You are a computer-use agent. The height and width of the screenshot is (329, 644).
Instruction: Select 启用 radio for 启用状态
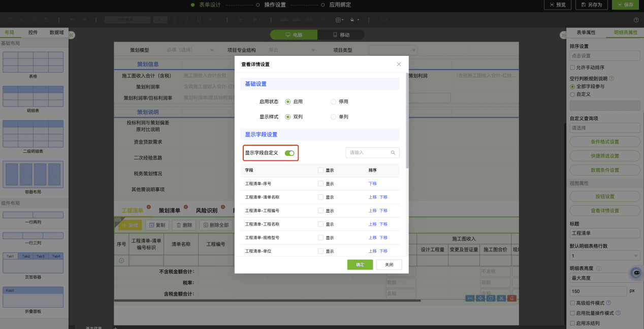[287, 102]
